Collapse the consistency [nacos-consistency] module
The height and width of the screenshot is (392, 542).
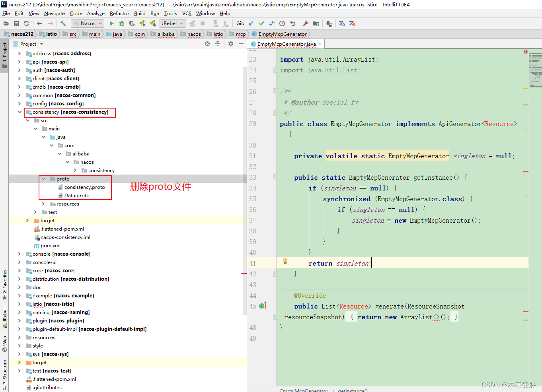point(19,112)
